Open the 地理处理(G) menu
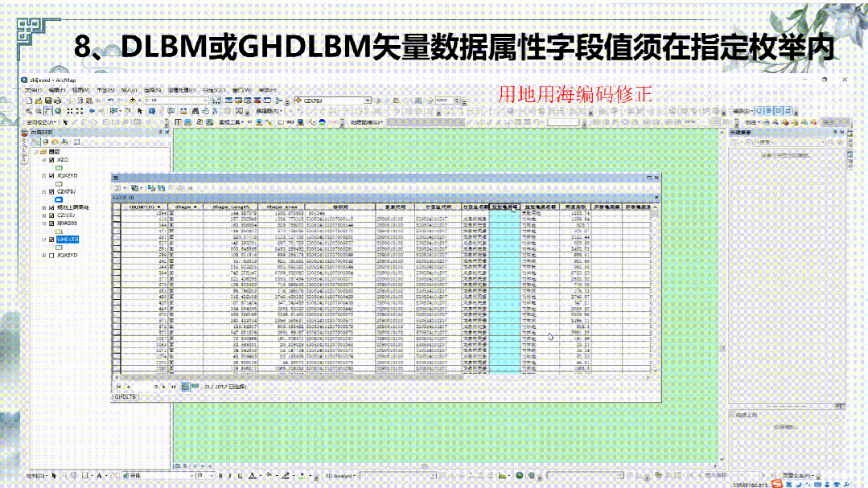This screenshot has width=868, height=488. (x=182, y=90)
